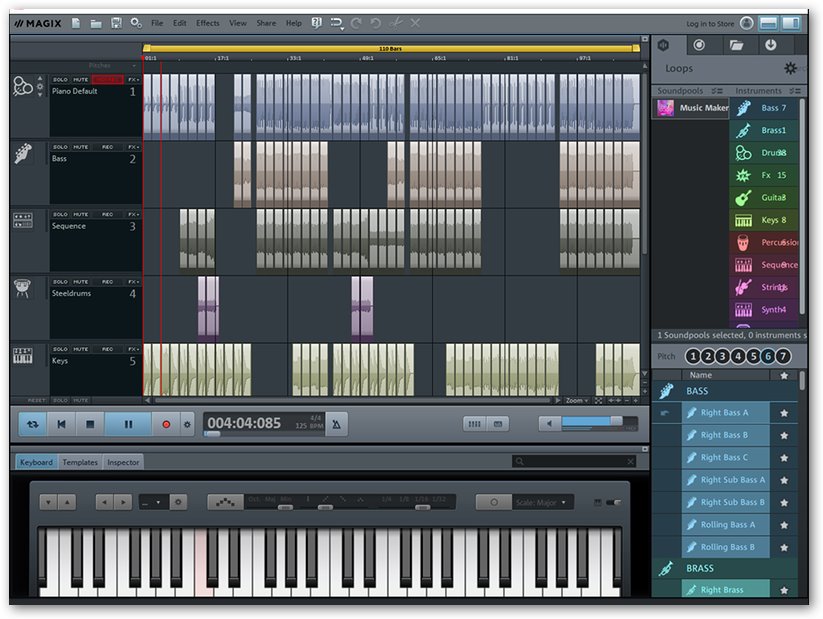Open FX dropdown for the Keys track
This screenshot has height=619, width=823.
coord(133,349)
